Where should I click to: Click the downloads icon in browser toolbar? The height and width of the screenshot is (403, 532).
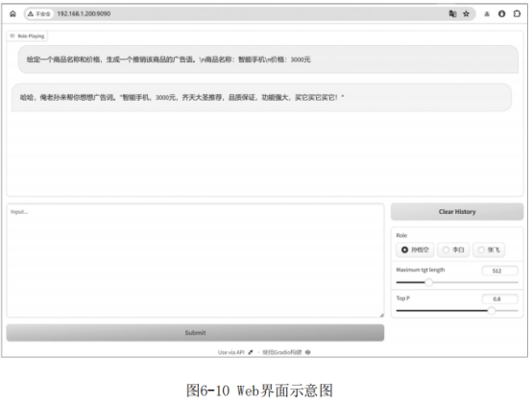pyautogui.click(x=487, y=13)
